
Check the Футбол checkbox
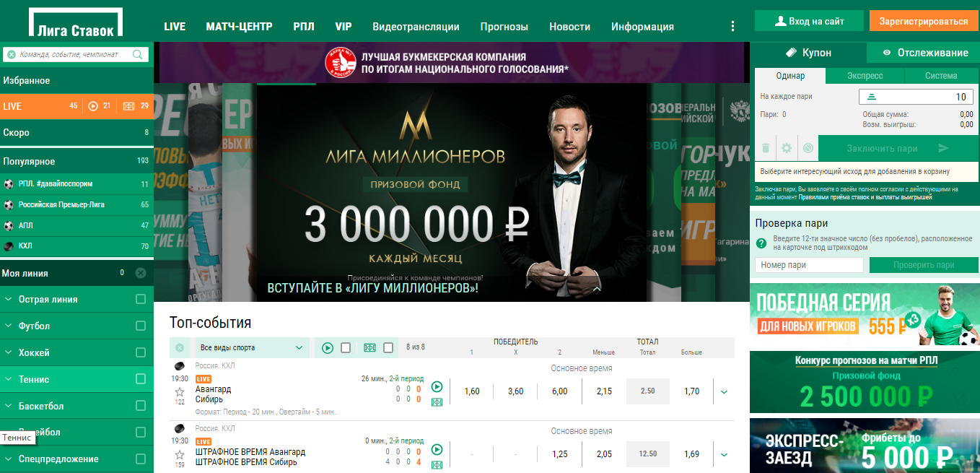coord(141,326)
